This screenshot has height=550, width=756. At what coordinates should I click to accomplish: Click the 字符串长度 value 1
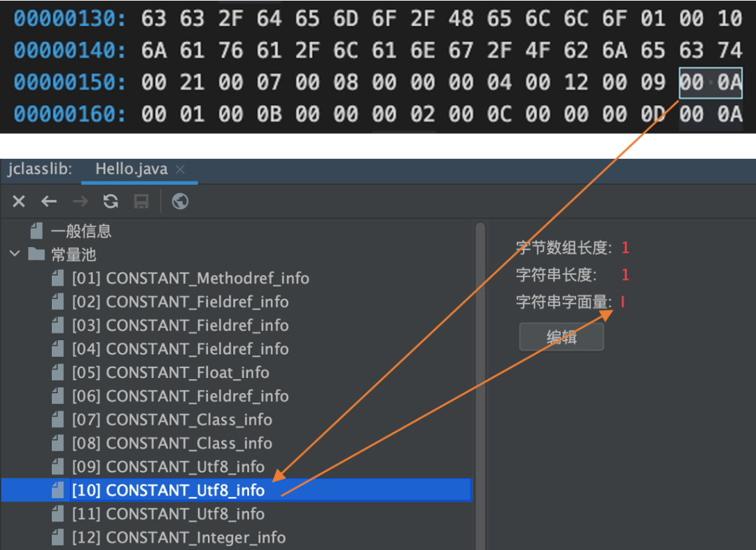pos(625,275)
